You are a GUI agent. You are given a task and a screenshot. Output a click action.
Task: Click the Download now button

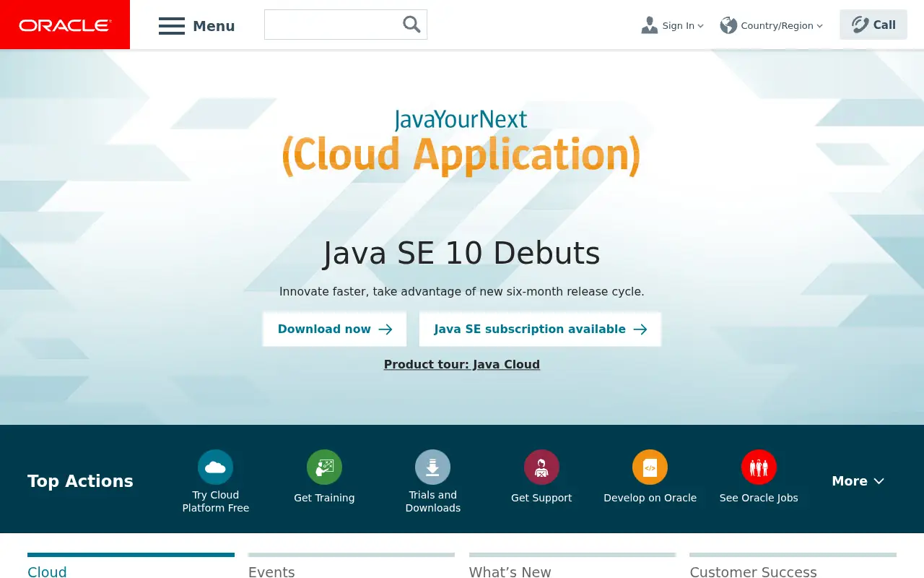click(x=334, y=329)
